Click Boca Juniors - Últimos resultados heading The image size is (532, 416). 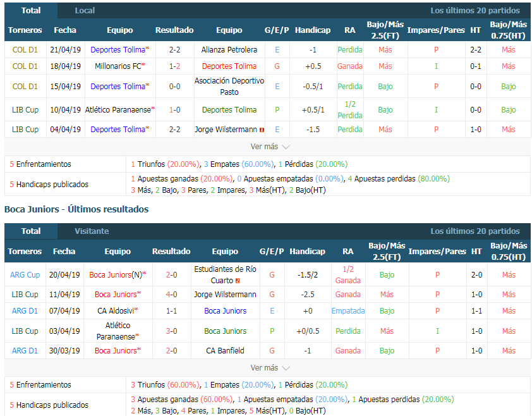76,209
